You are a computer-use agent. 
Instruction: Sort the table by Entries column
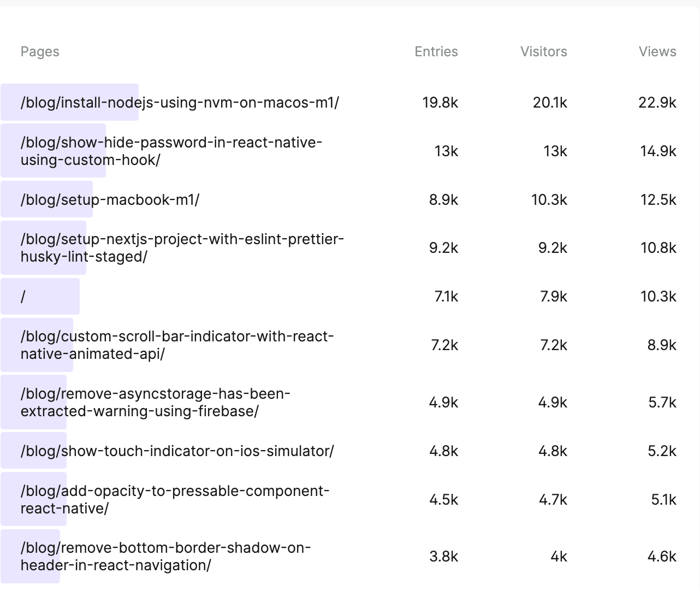436,51
